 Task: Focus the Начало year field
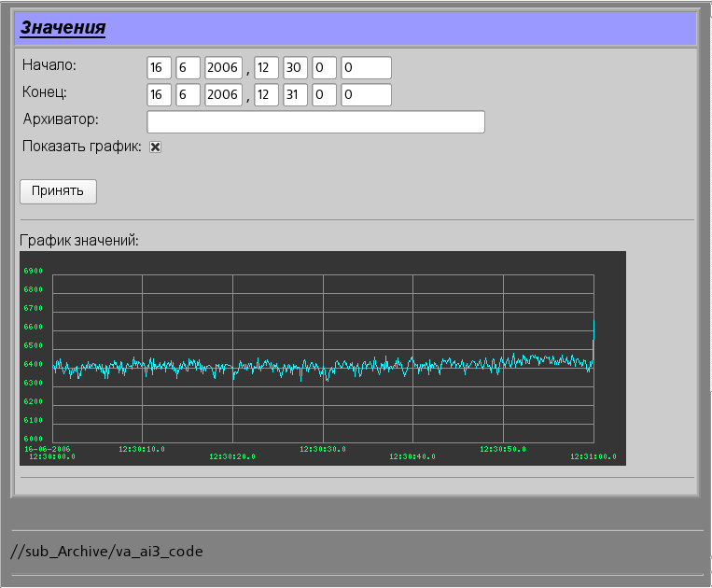click(223, 68)
